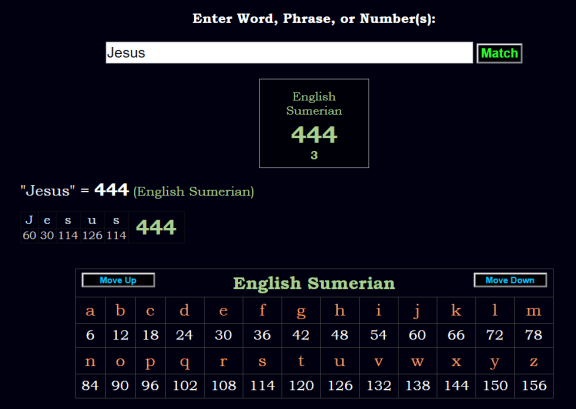Click letter h in cipher chart
The image size is (576, 409).
point(340,311)
